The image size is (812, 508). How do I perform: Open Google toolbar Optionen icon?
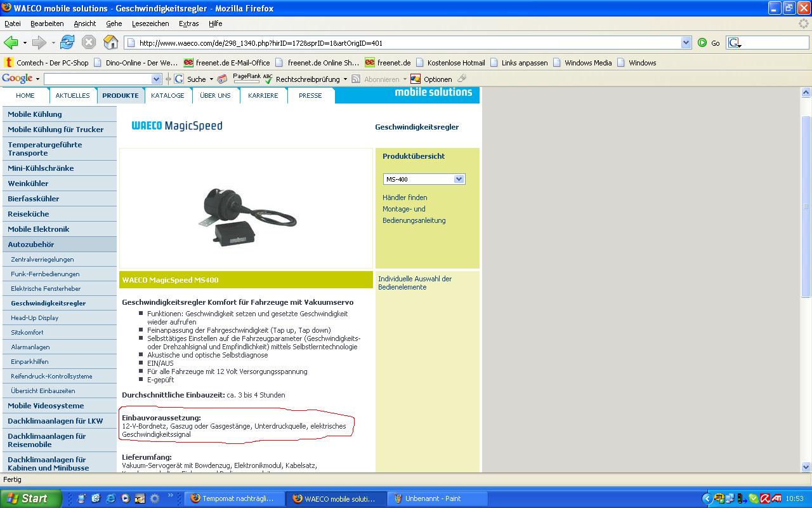[x=416, y=79]
